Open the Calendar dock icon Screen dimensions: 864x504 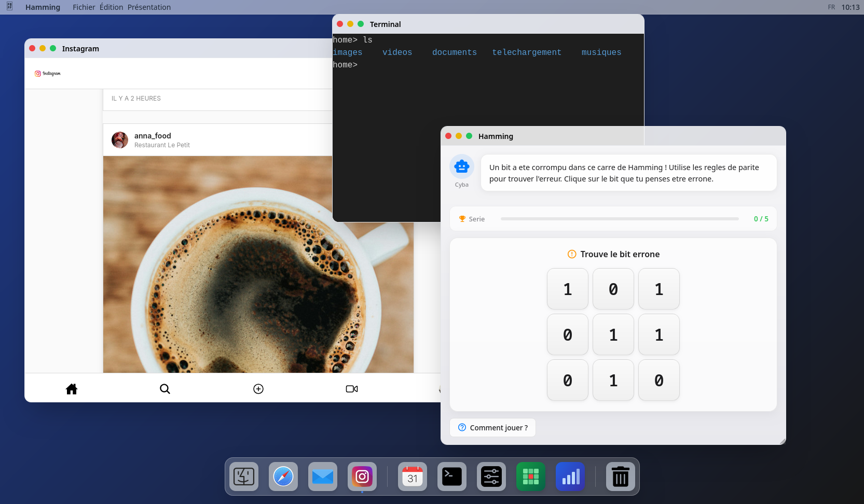(413, 477)
